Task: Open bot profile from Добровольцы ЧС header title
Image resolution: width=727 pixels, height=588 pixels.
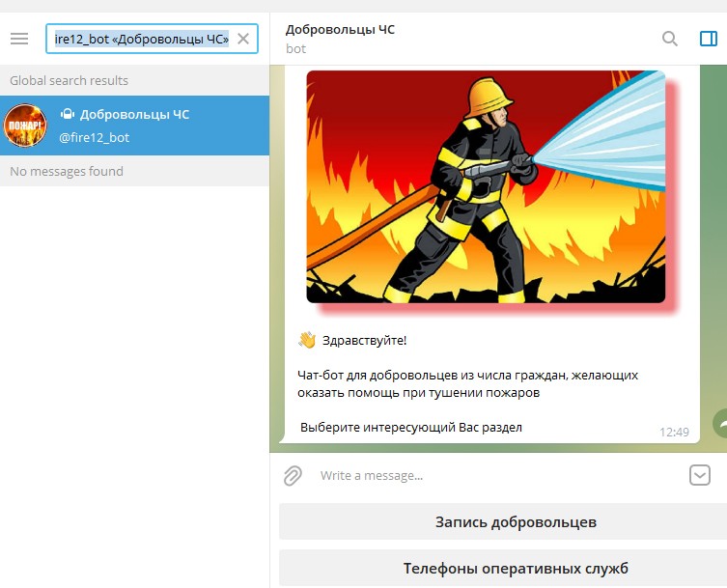Action: click(340, 30)
